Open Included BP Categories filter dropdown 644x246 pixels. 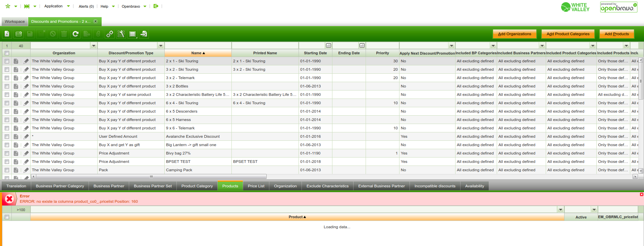[493, 46]
